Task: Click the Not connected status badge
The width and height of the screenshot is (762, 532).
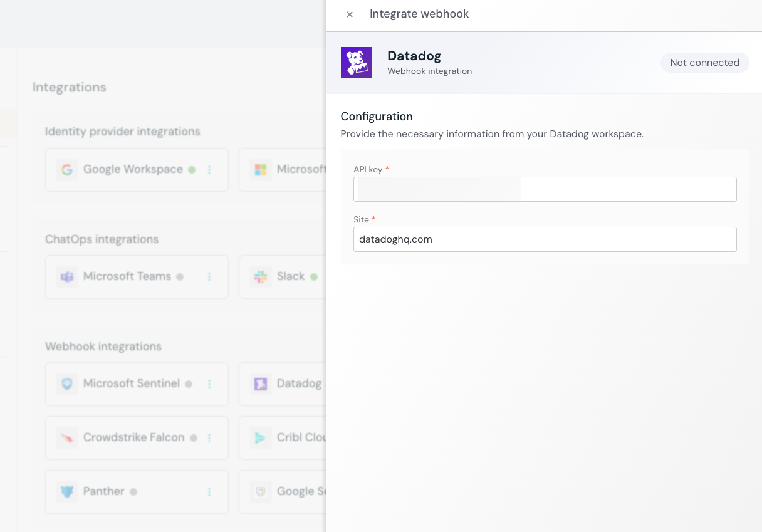Action: [704, 63]
